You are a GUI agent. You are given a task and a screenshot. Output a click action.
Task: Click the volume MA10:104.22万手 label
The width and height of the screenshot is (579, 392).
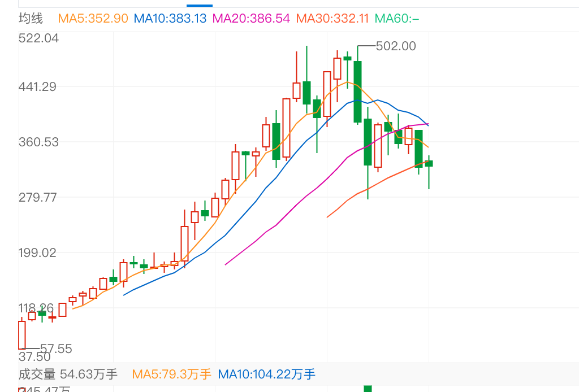[266, 374]
